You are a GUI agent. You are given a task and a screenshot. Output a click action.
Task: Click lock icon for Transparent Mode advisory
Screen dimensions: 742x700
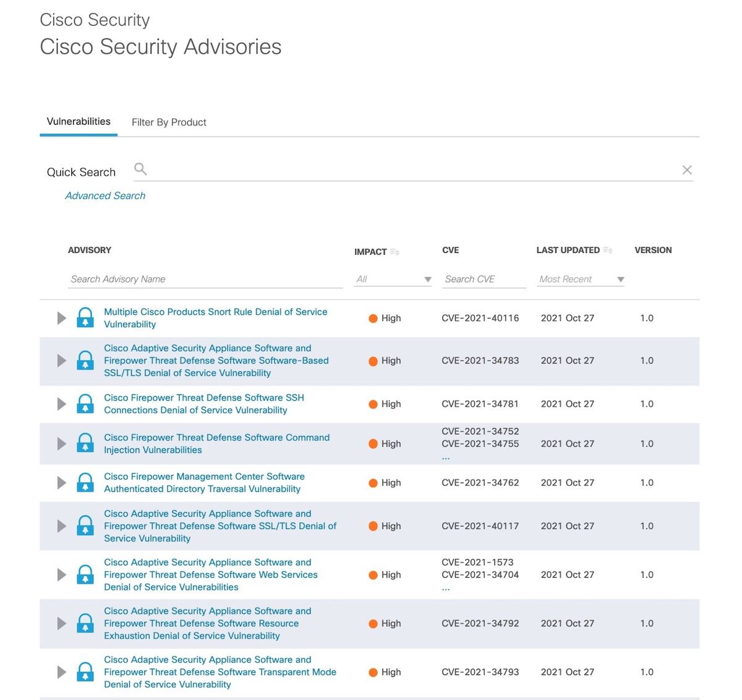click(85, 672)
